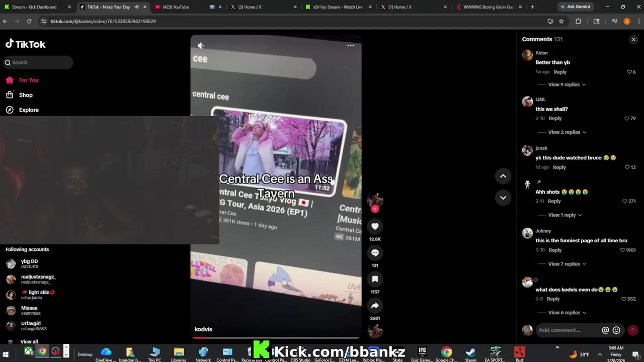Click the Add comment input field

[x=568, y=330]
